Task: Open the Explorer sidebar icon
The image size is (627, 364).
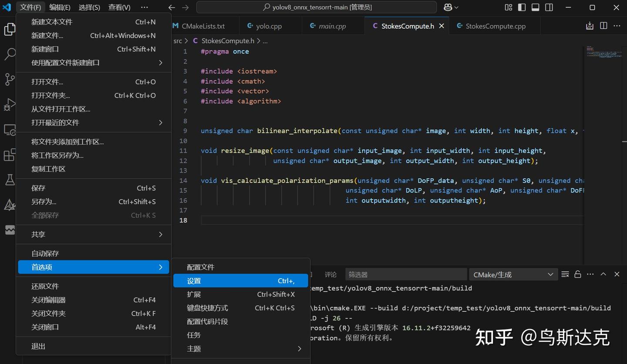Action: point(10,29)
